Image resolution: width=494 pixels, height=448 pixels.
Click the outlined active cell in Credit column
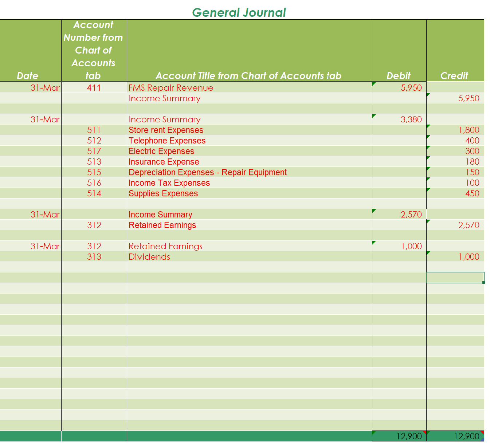pyautogui.click(x=455, y=278)
